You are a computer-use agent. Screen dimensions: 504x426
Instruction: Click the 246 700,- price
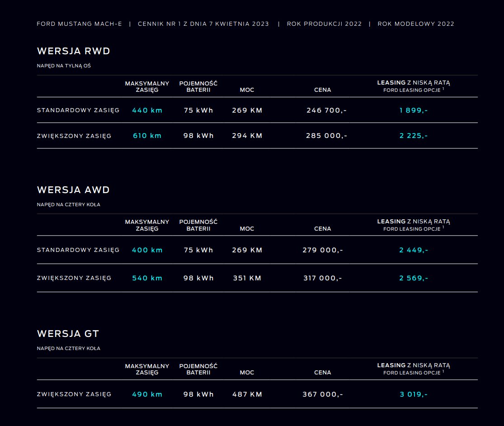click(326, 110)
